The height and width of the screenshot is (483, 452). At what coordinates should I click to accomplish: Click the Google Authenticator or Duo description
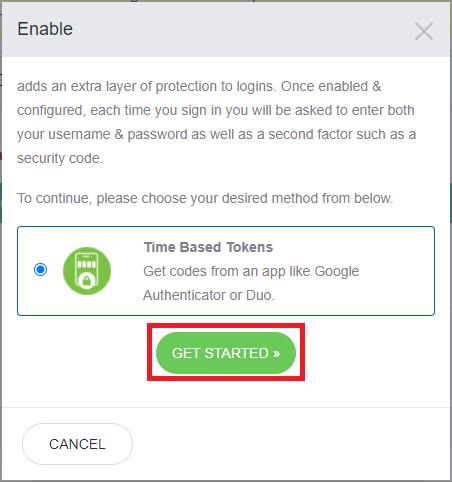click(x=251, y=283)
